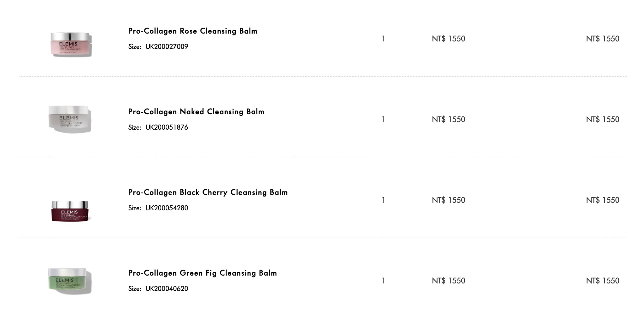Image resolution: width=644 pixels, height=312 pixels.
Task: Click unit price of Green Fig Balm
Action: pos(448,281)
